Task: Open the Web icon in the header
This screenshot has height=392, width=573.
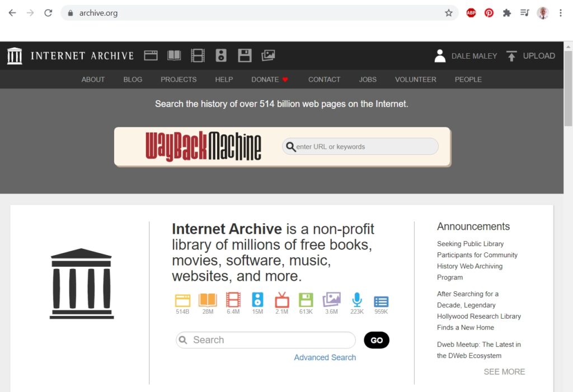Action: coord(151,55)
